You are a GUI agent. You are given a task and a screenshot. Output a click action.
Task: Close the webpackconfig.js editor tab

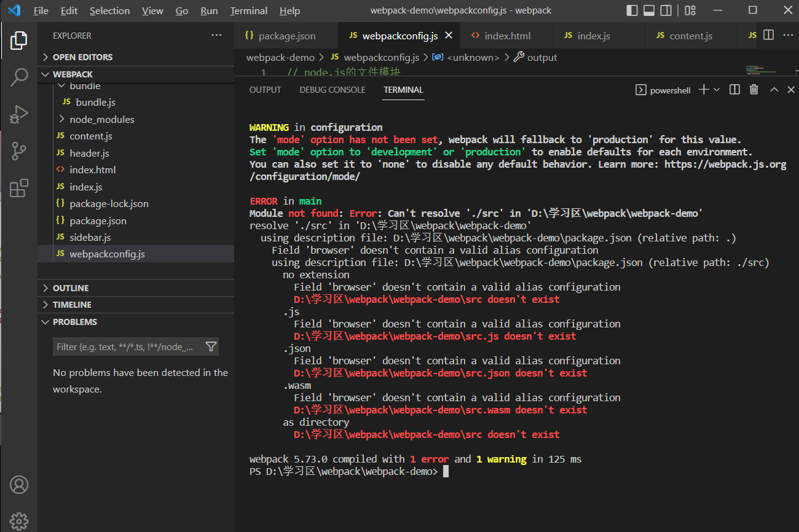[x=449, y=36]
